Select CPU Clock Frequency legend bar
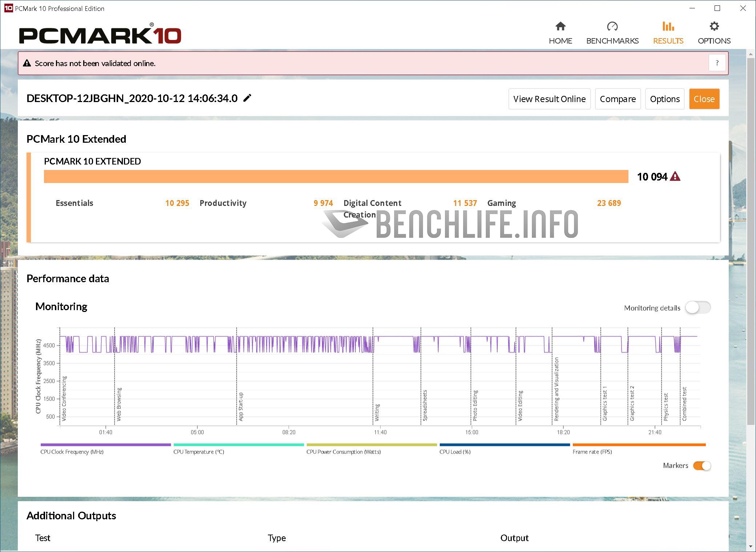 105,445
